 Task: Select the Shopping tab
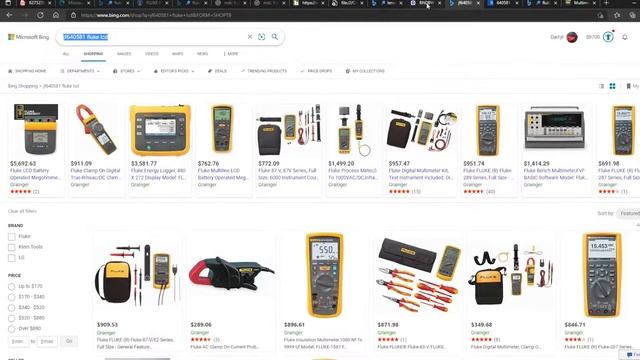pyautogui.click(x=93, y=54)
